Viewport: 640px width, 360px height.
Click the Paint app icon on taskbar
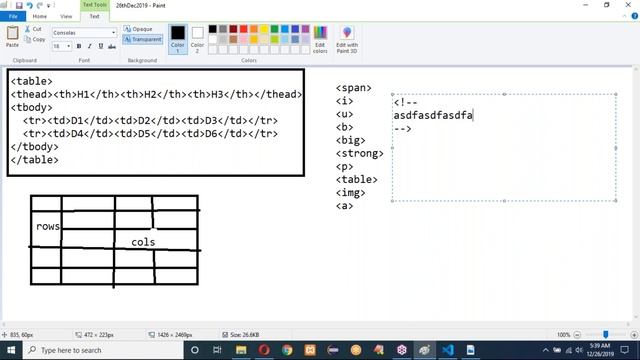pyautogui.click(x=424, y=350)
